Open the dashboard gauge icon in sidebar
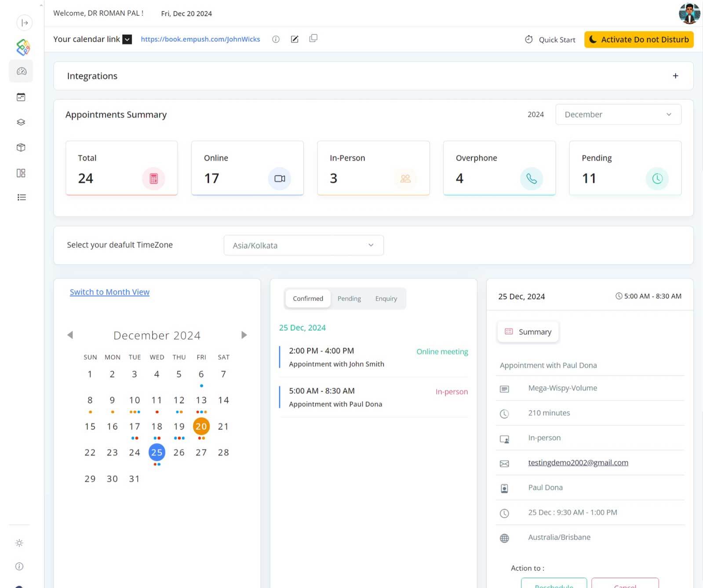The width and height of the screenshot is (703, 588). [x=21, y=71]
